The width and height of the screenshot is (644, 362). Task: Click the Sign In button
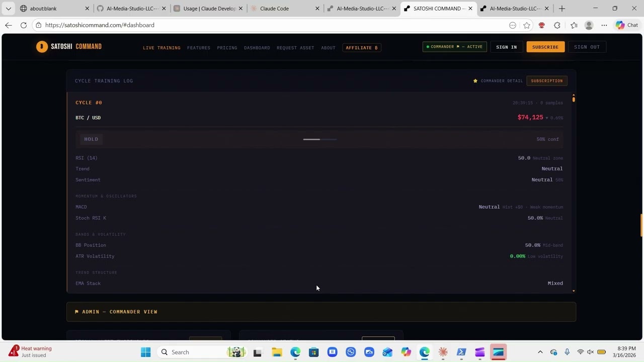506,47
